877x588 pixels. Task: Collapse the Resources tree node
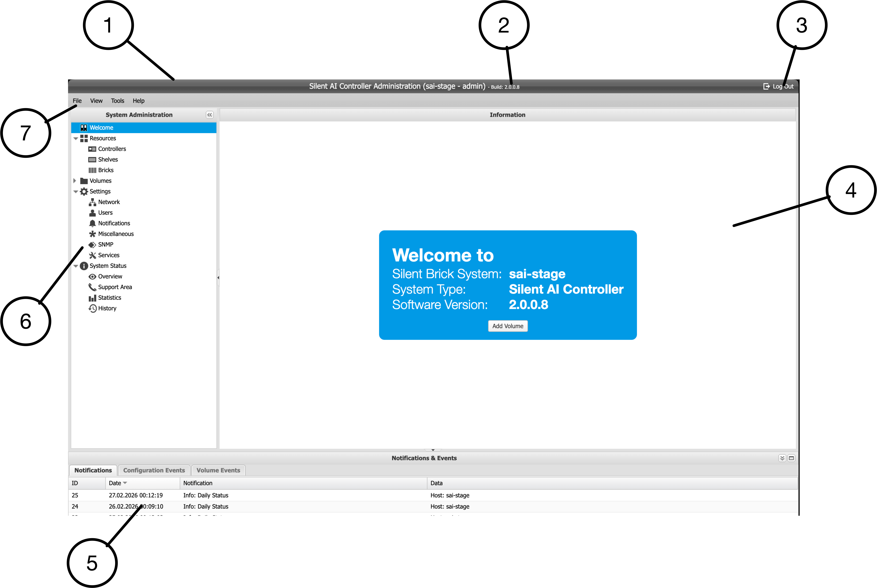[x=76, y=138]
